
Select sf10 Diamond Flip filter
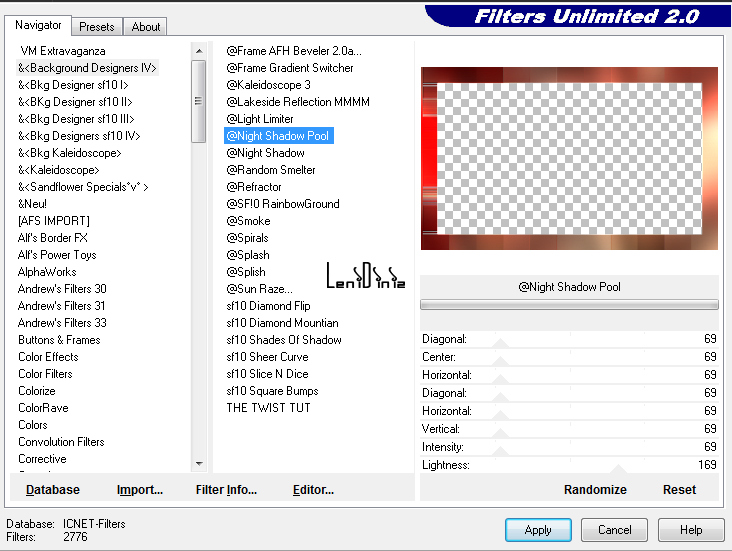[268, 306]
